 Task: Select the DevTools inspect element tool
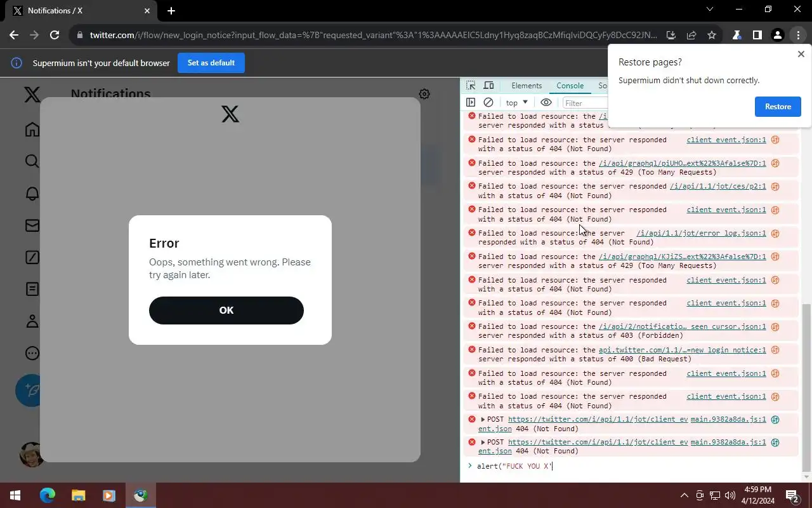click(471, 86)
